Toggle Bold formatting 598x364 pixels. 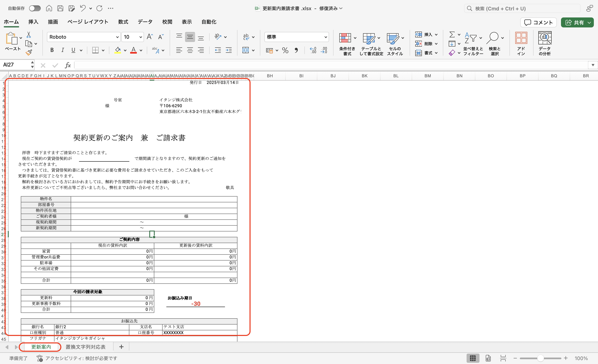click(x=52, y=50)
